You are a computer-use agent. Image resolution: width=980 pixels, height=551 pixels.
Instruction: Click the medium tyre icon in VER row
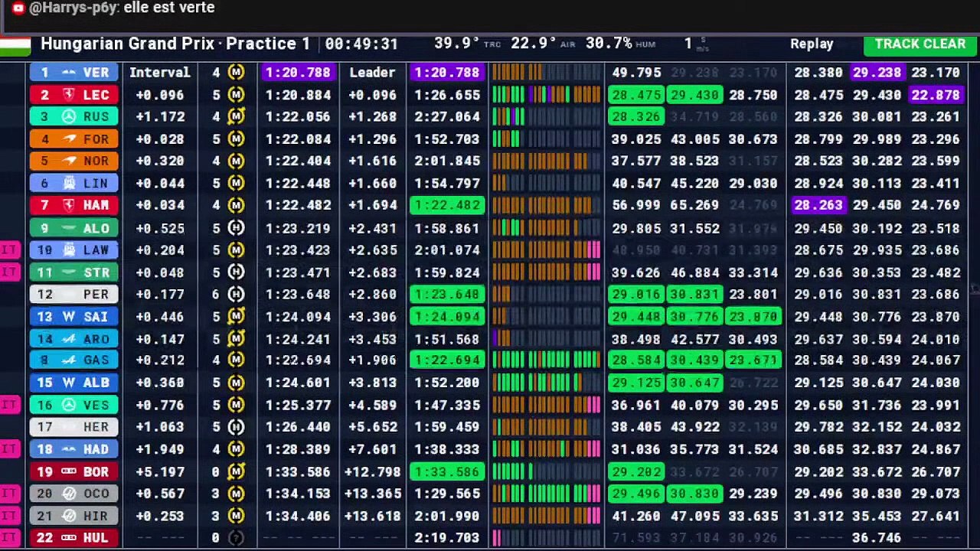click(x=236, y=73)
